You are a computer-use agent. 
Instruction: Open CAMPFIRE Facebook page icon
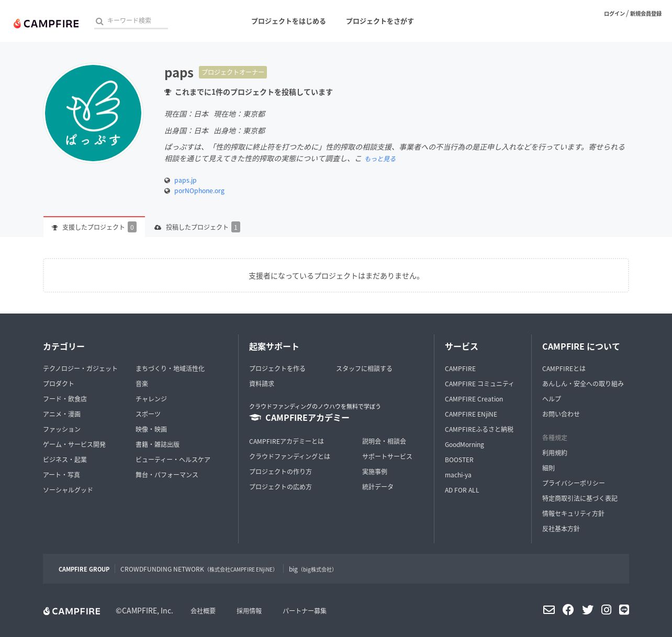[x=568, y=610]
